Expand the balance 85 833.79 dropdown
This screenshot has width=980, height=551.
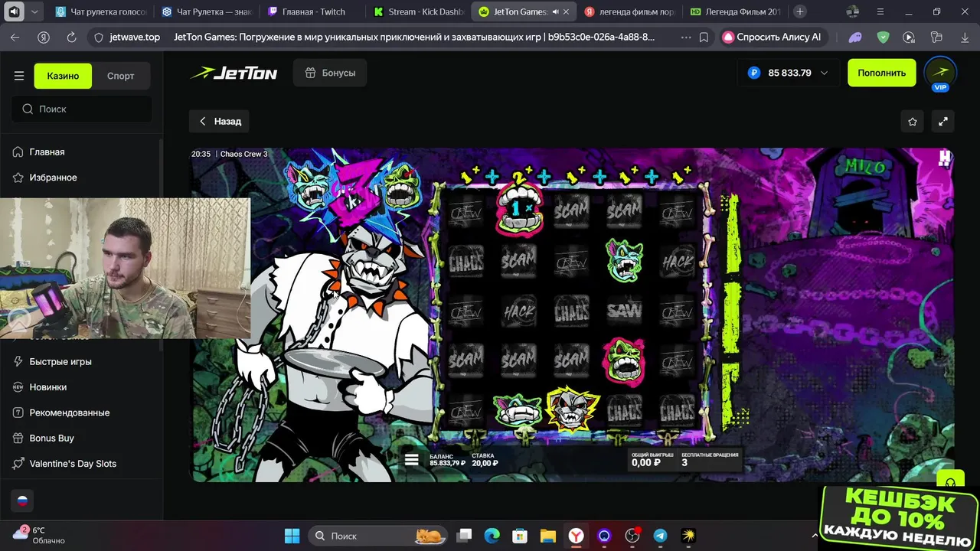coord(787,73)
